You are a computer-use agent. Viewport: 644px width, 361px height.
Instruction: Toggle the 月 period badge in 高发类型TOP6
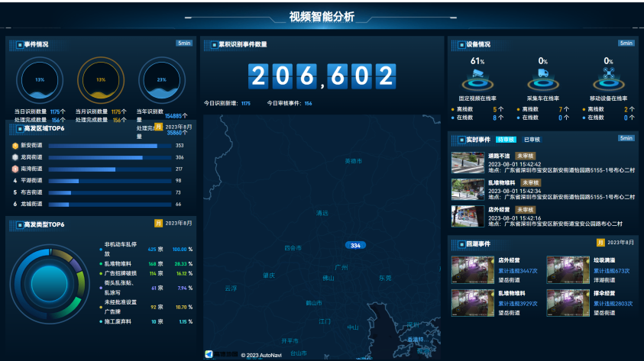(159, 224)
